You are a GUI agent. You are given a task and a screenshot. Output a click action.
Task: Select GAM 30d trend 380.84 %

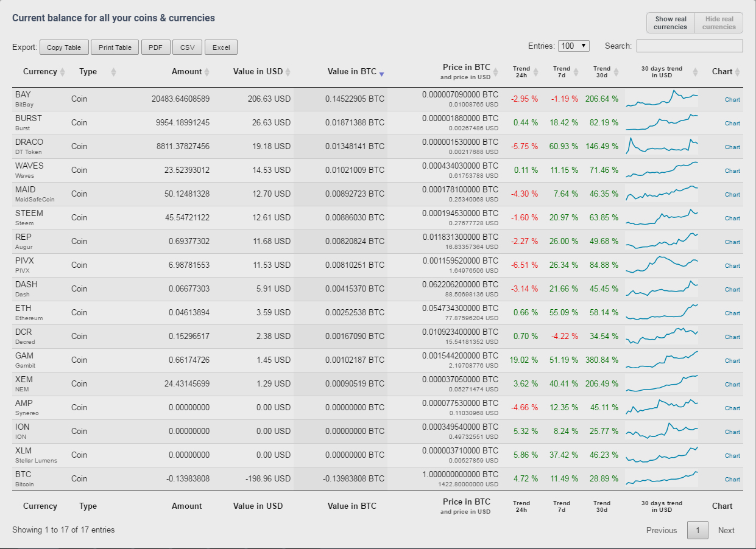pyautogui.click(x=601, y=360)
